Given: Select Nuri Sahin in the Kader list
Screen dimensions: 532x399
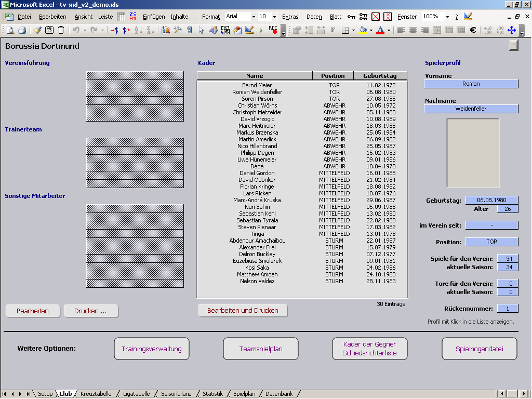Looking at the screenshot, I should pyautogui.click(x=257, y=207).
